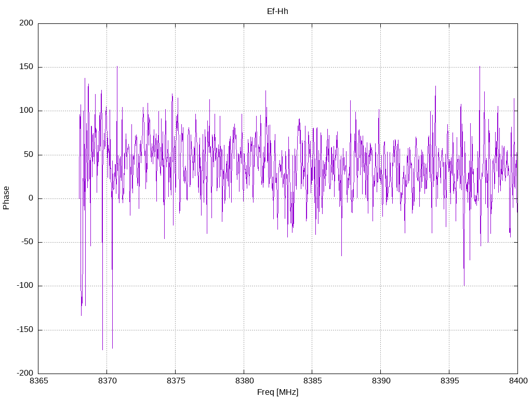532x399 pixels.
Task: Click the y-axis tick label '-100'
Action: tap(25, 286)
